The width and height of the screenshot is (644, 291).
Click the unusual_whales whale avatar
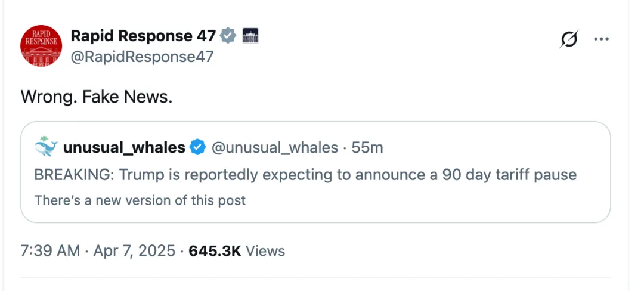click(46, 147)
